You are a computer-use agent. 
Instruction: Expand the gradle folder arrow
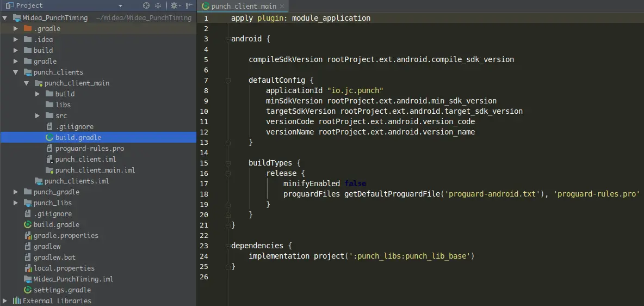point(15,62)
